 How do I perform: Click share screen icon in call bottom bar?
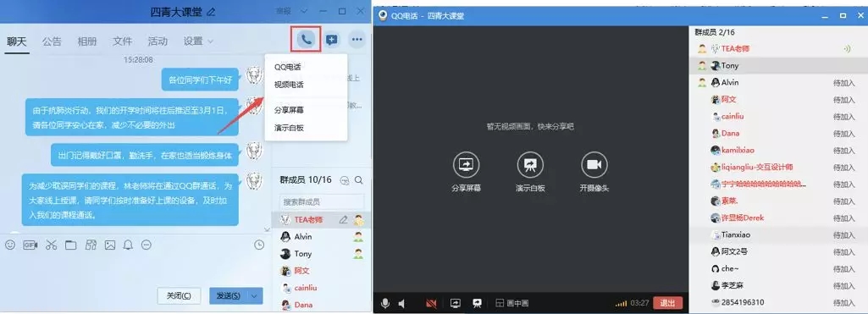point(456,303)
